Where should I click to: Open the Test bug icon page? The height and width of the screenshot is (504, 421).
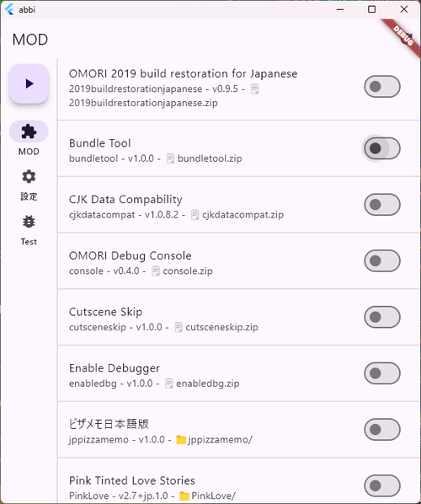click(x=29, y=222)
